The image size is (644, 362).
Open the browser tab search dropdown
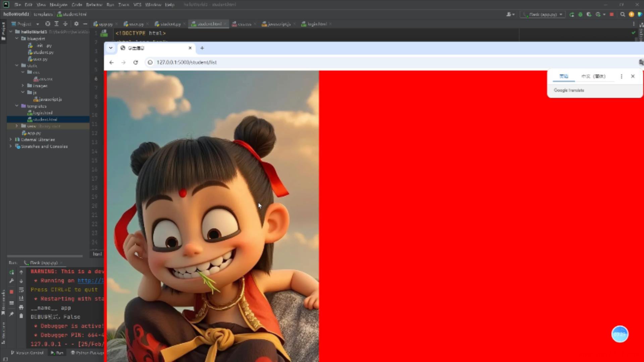coord(111,48)
